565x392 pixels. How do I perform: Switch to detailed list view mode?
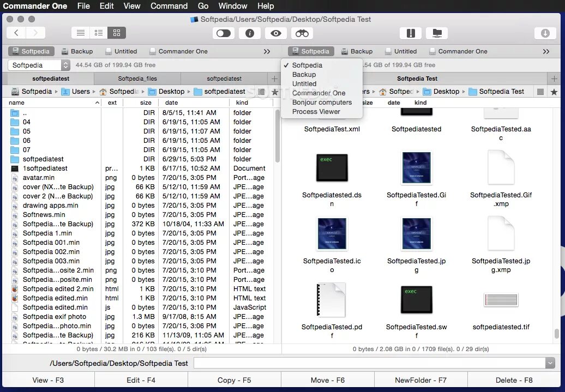click(98, 33)
